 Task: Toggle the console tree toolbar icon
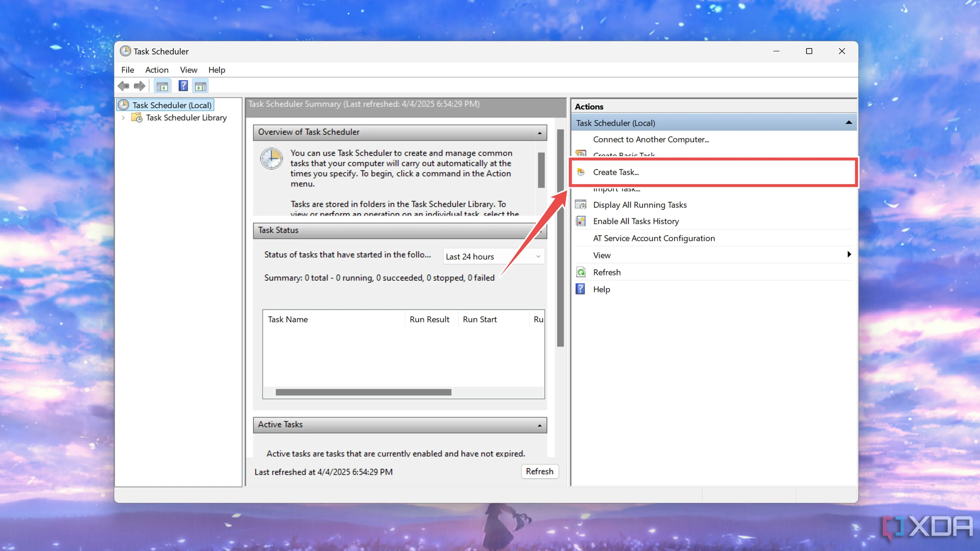click(162, 86)
